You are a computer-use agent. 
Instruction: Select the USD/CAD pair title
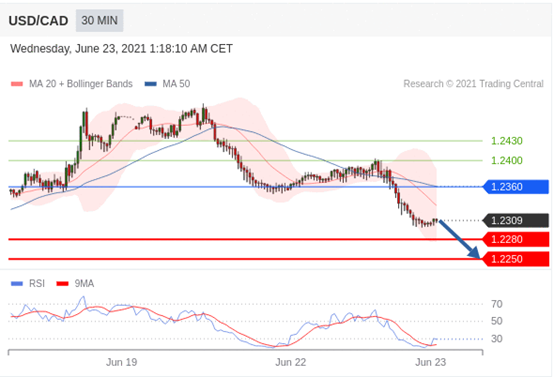point(38,21)
